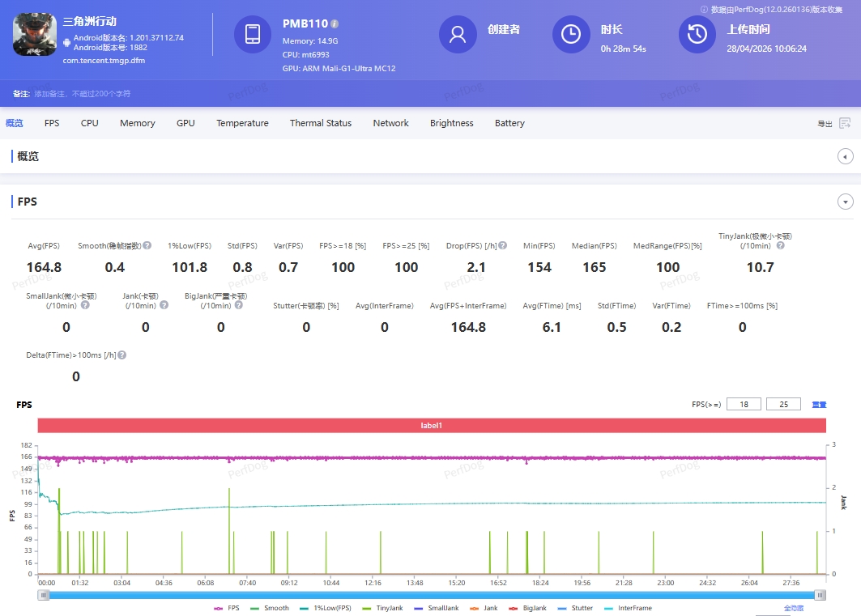Click the help icon beside Delta(FTime)>100ms

tap(122, 355)
